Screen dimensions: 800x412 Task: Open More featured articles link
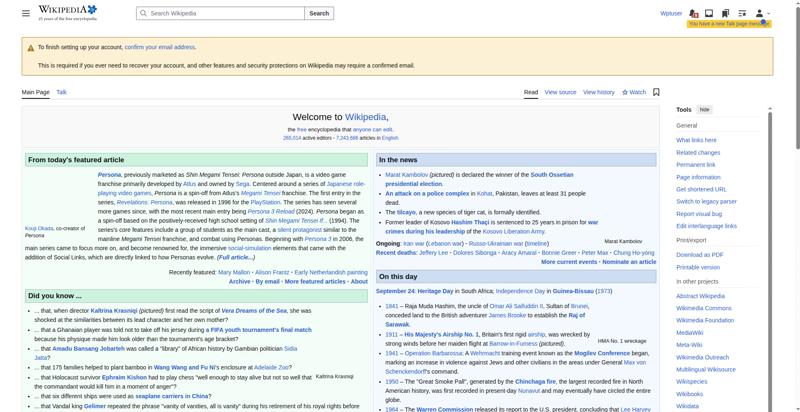(315, 281)
